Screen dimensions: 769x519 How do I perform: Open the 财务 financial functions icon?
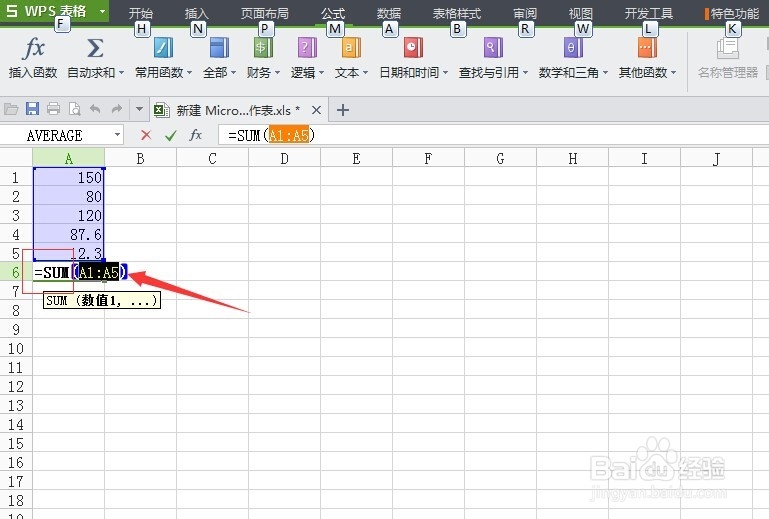[263, 48]
